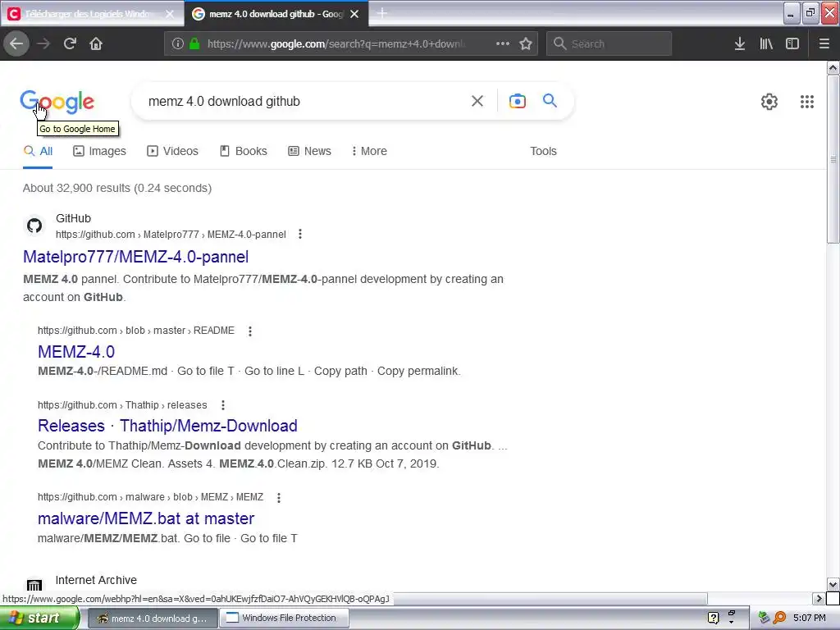Open options for malware MEMZ result

[x=279, y=498]
